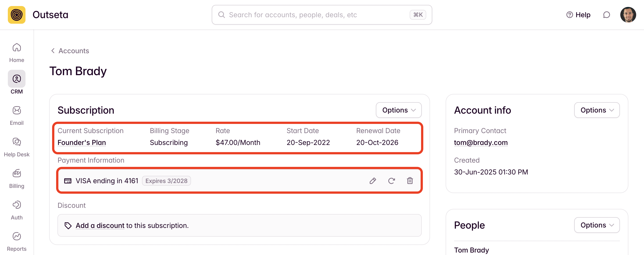Expand the Account info Options dropdown
This screenshot has height=255, width=644.
[x=597, y=110]
